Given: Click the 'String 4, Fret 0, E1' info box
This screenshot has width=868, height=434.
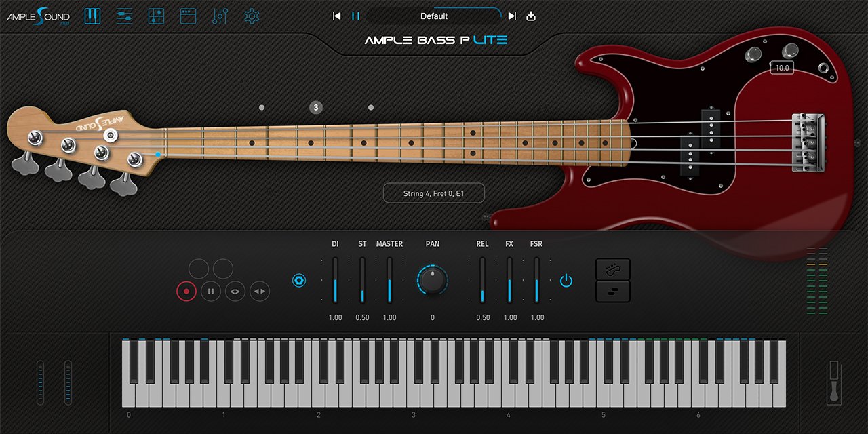Looking at the screenshot, I should click(434, 193).
